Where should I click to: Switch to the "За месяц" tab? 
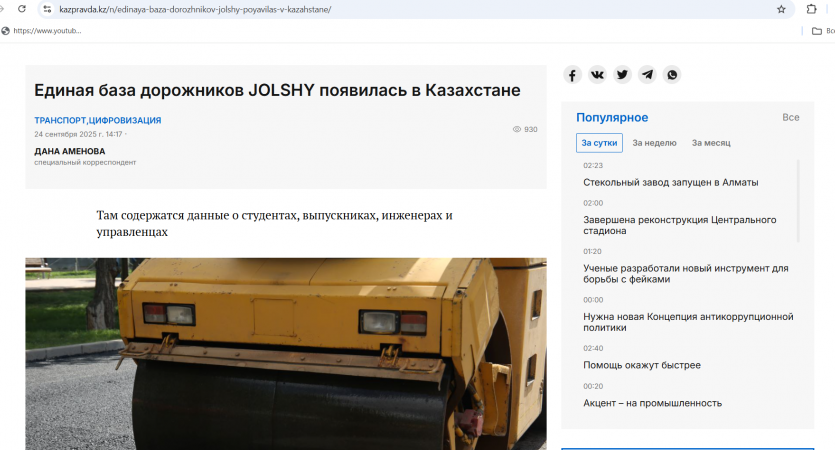(711, 143)
